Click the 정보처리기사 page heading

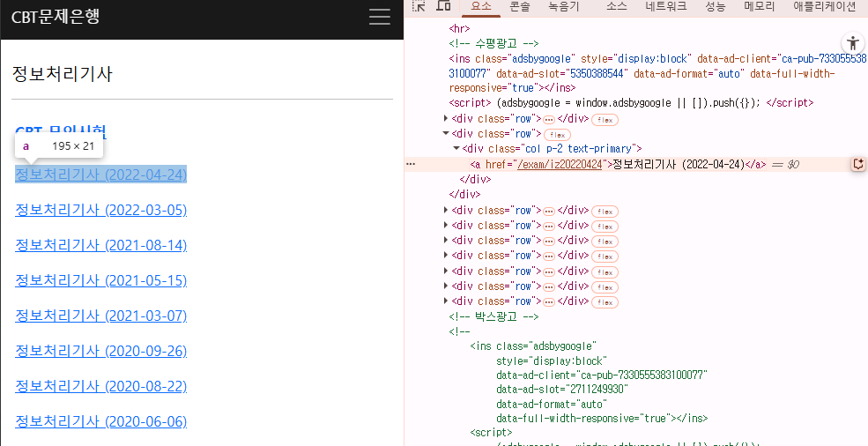pos(62,74)
